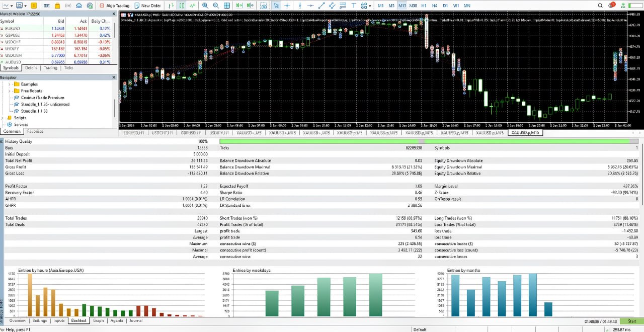Close the Market Watch panel
The width and height of the screenshot is (644, 332).
coord(114,14)
